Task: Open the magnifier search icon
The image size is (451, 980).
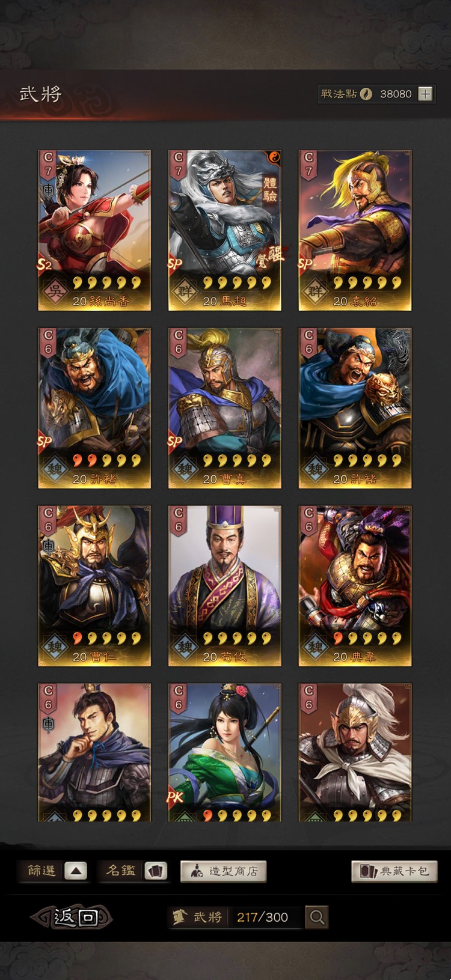Action: click(x=317, y=917)
